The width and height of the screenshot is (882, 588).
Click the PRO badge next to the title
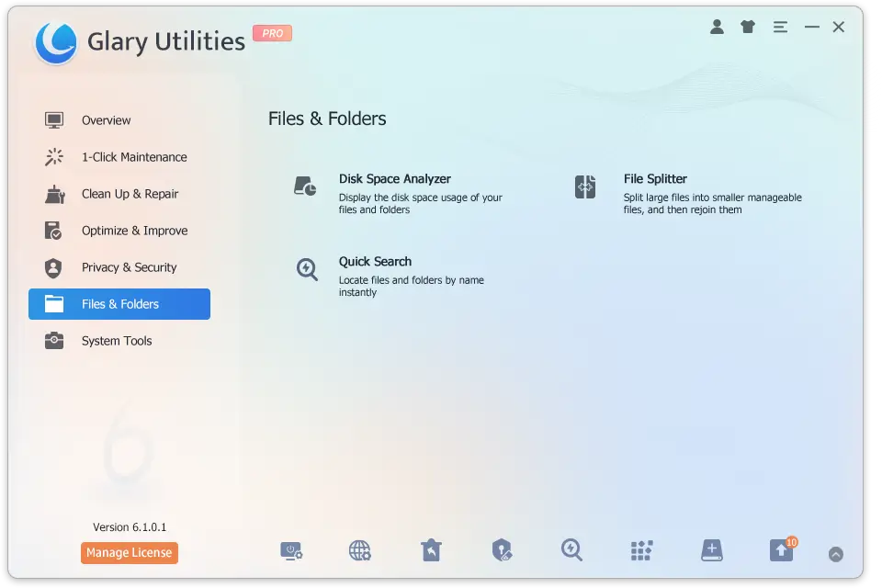point(272,33)
